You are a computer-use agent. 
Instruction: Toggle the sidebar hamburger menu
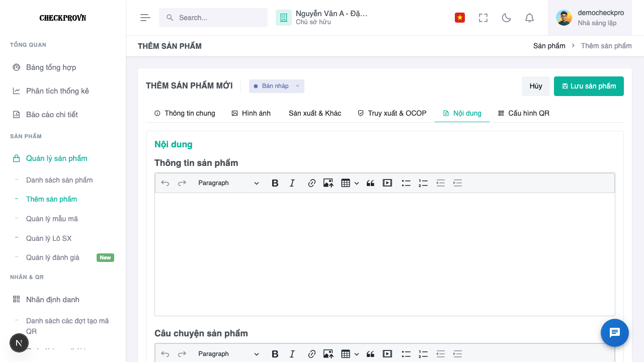click(145, 18)
